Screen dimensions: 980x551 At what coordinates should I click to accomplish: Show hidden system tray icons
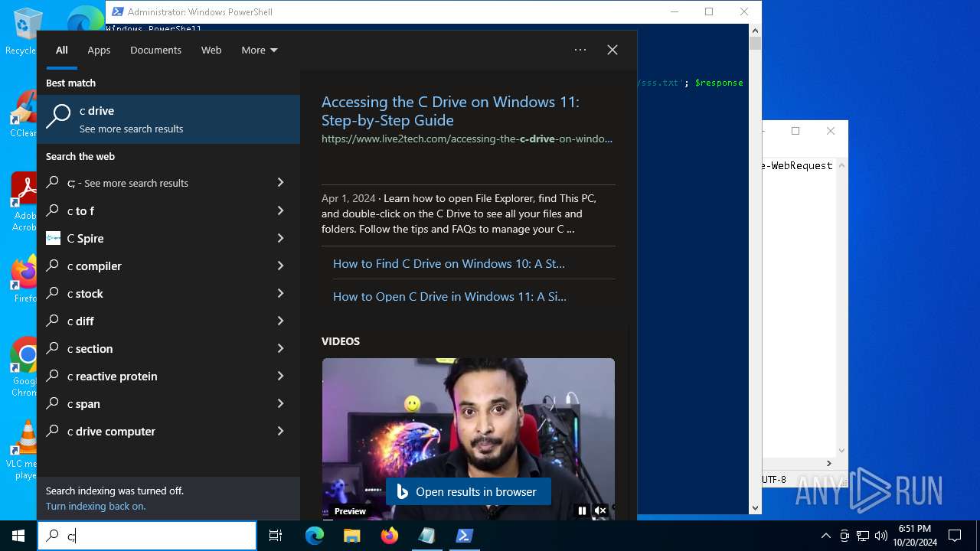coord(825,536)
